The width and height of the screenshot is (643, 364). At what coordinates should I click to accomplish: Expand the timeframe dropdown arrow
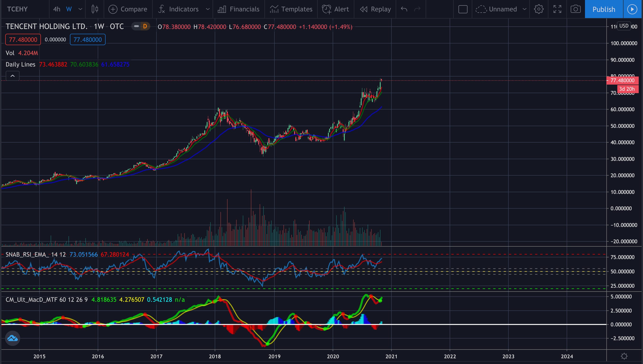[80, 9]
